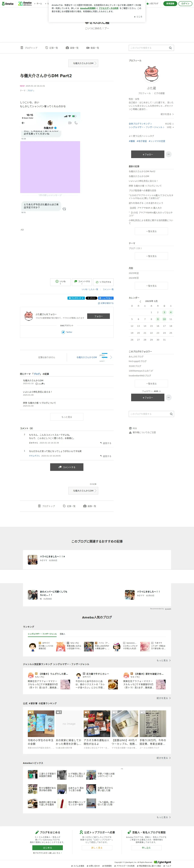
Task: Click the sidebar +フォロー button near hashtags
Action: click(148, 154)
